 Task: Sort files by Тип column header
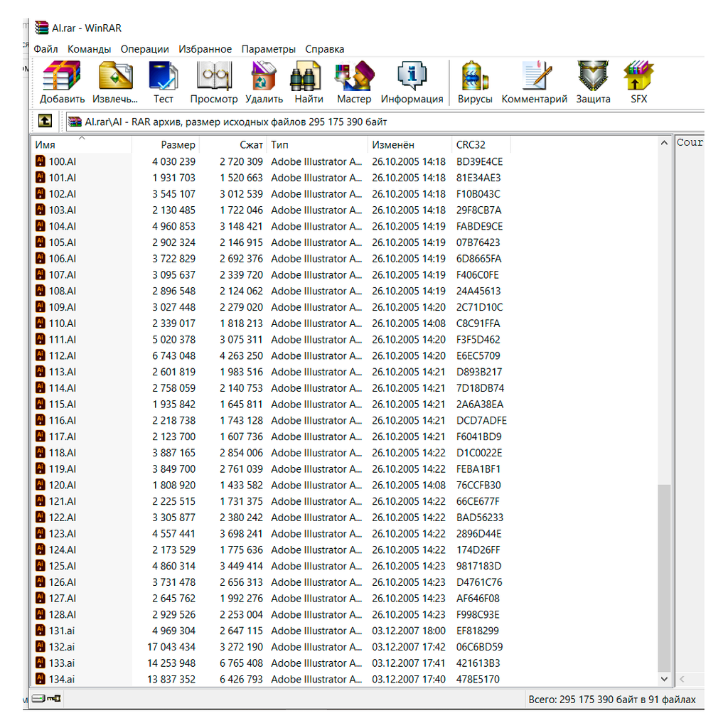pyautogui.click(x=317, y=145)
